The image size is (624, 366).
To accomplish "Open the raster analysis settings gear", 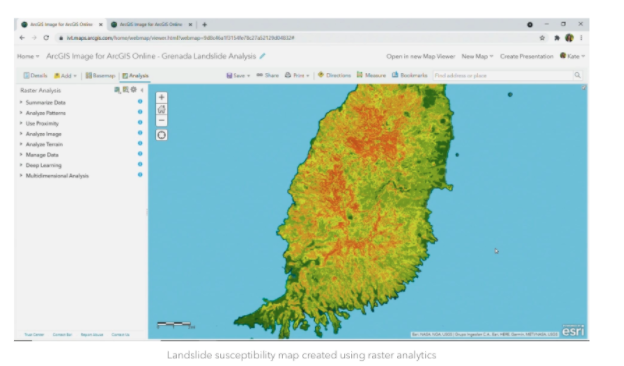I will coord(133,90).
